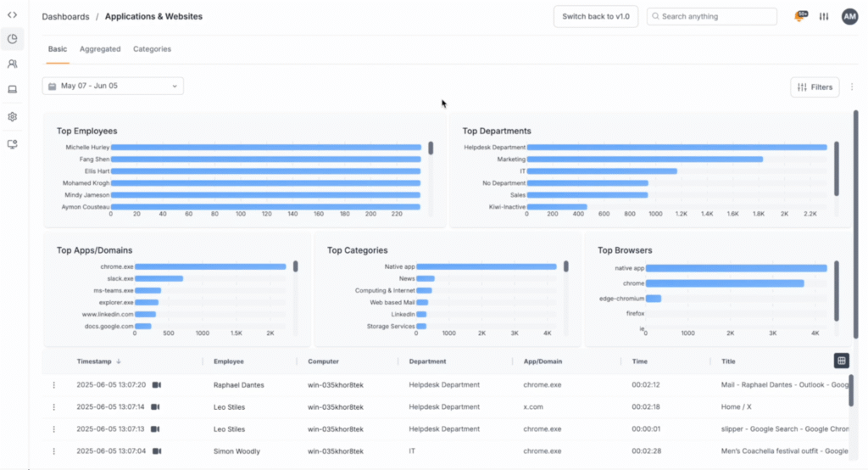This screenshot has width=868, height=470.
Task: Open the notifications bell icon
Action: pyautogui.click(x=799, y=17)
